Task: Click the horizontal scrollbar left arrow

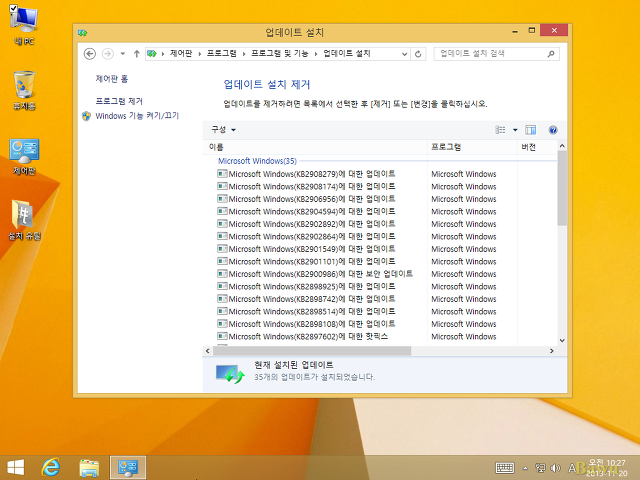Action: click(208, 351)
